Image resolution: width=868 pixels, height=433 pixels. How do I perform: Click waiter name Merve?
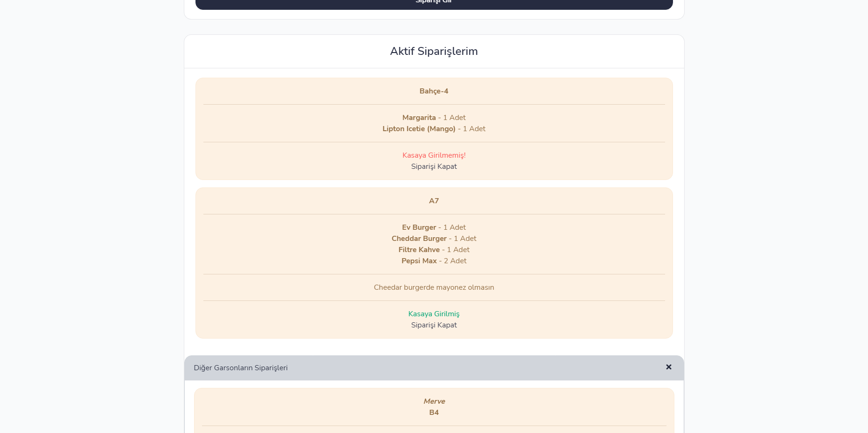(x=434, y=401)
